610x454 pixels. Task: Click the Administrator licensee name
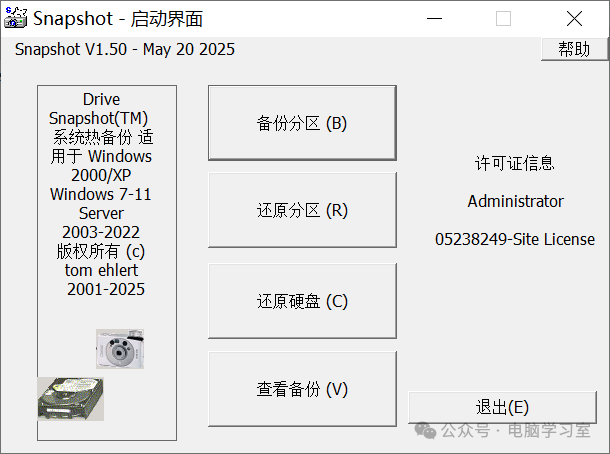tap(515, 201)
